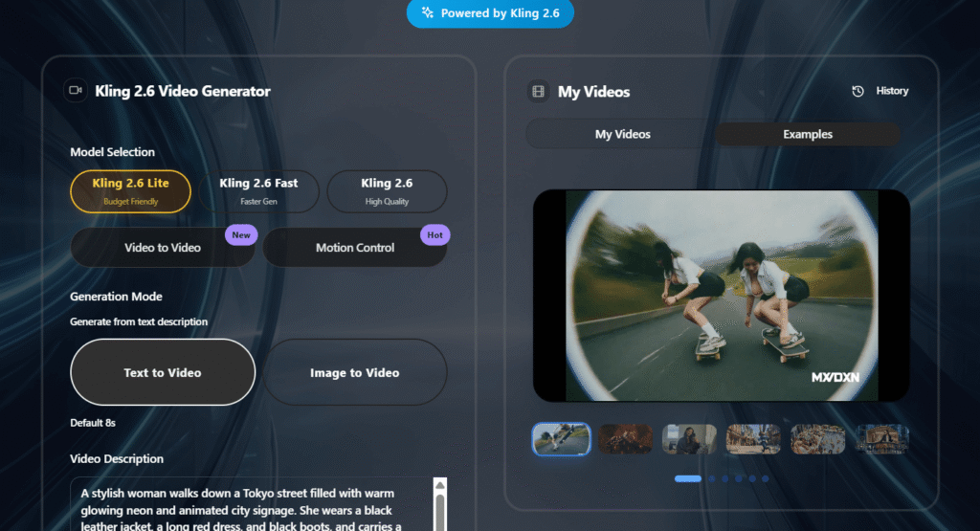Click inside the Video Description text box
This screenshot has width=980, height=531.
point(252,504)
